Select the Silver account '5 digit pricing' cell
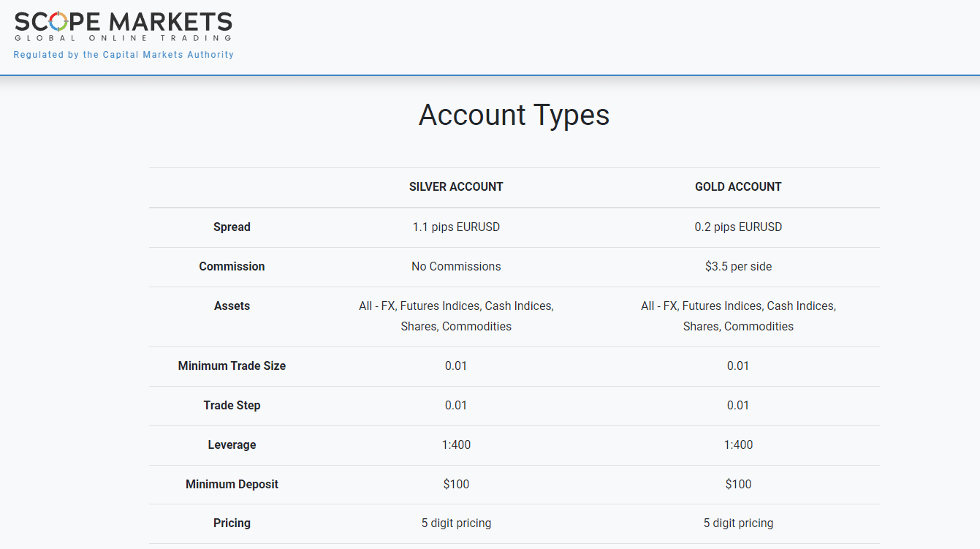 [456, 523]
